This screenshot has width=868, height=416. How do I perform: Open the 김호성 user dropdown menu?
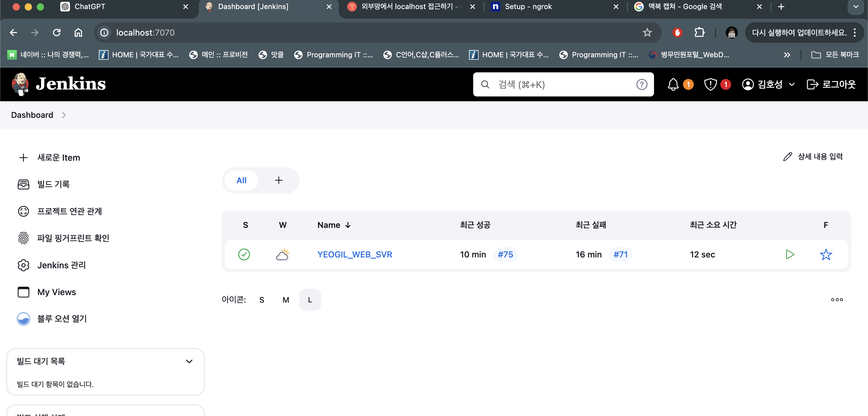pos(792,84)
